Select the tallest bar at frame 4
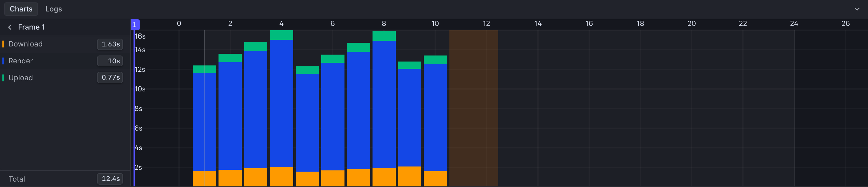Viewport: 868px width, 187px height. click(281, 108)
